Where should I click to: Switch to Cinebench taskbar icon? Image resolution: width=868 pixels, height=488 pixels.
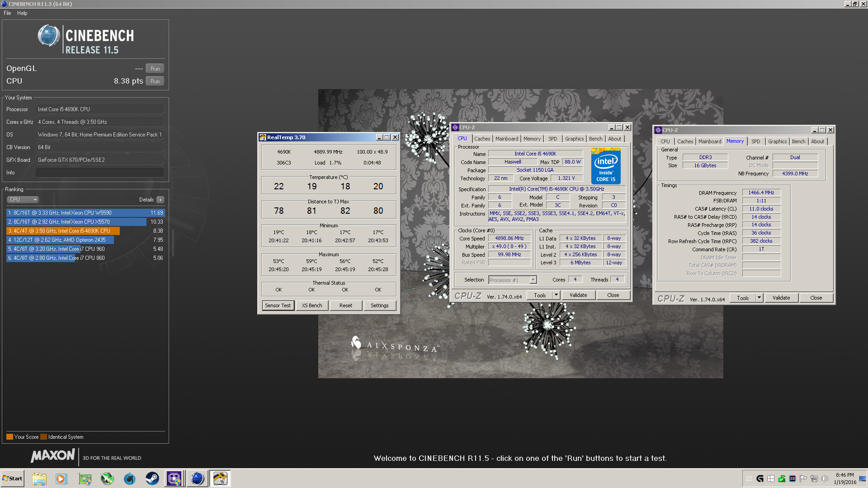197,479
